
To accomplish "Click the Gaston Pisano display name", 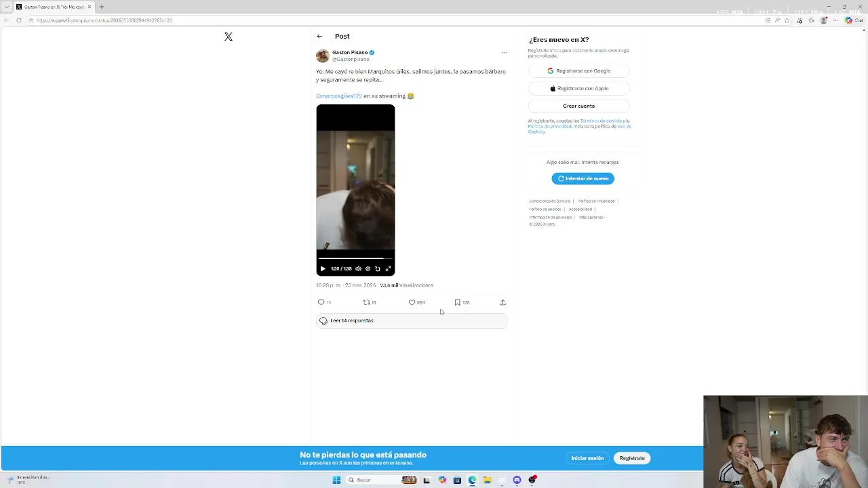I will point(350,52).
